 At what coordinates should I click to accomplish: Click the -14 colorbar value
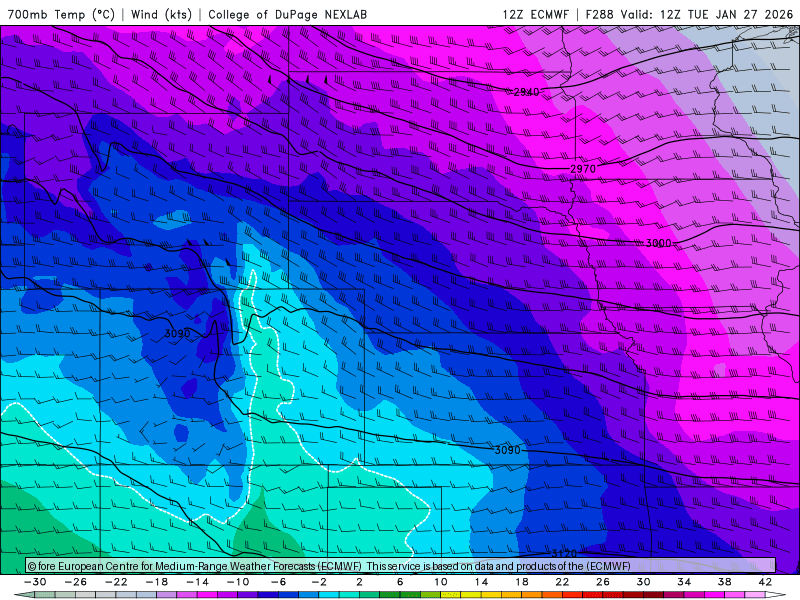point(197,582)
